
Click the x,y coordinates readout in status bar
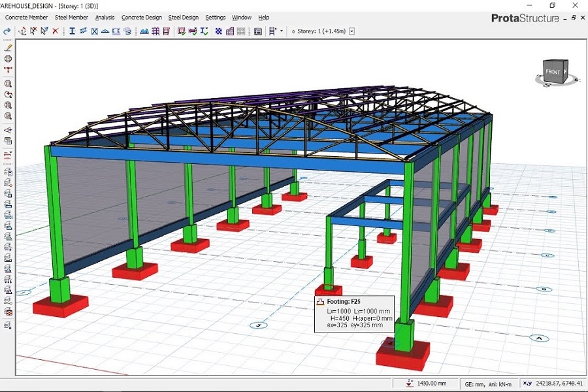coord(553,384)
